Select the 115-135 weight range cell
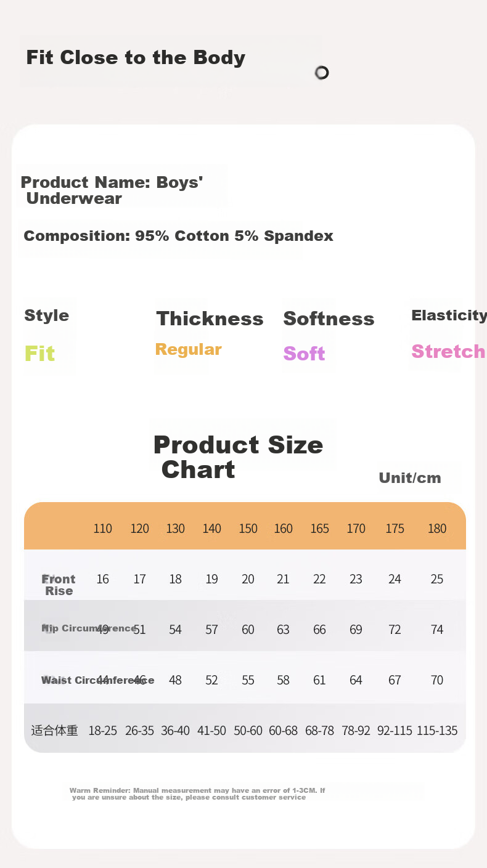The width and height of the screenshot is (487, 868). point(437,731)
